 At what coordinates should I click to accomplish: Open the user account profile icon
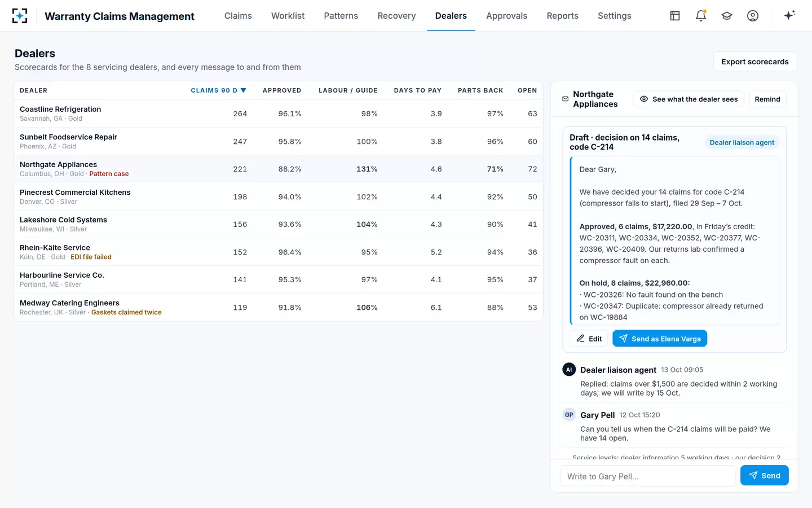pyautogui.click(x=753, y=16)
